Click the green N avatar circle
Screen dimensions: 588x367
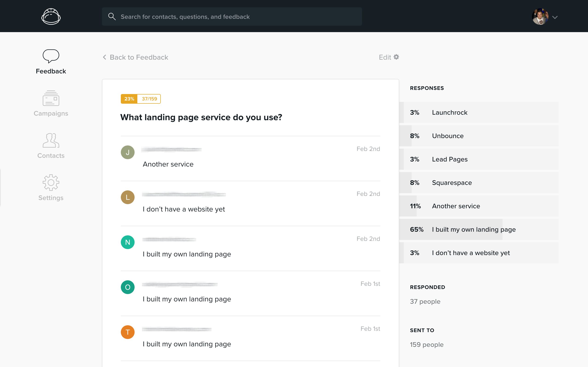[x=127, y=242]
